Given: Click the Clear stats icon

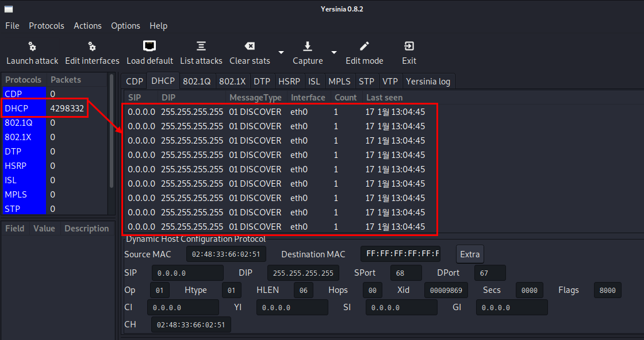Looking at the screenshot, I should coord(250,46).
